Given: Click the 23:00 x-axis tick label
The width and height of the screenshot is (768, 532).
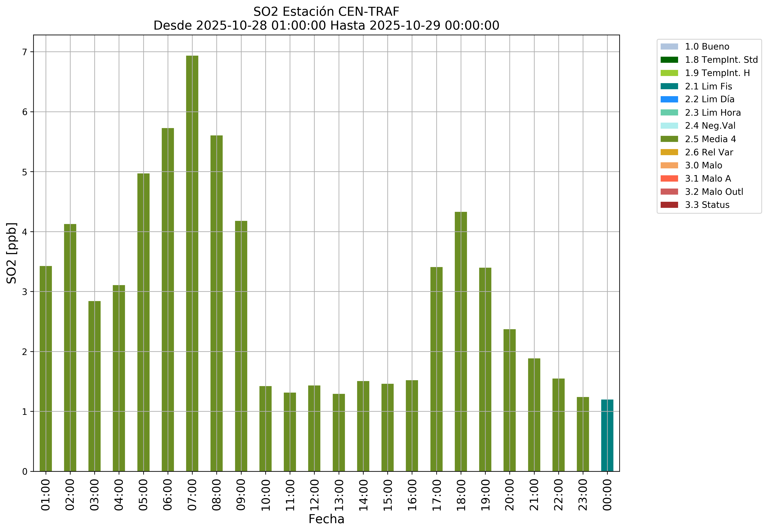Looking at the screenshot, I should 583,495.
